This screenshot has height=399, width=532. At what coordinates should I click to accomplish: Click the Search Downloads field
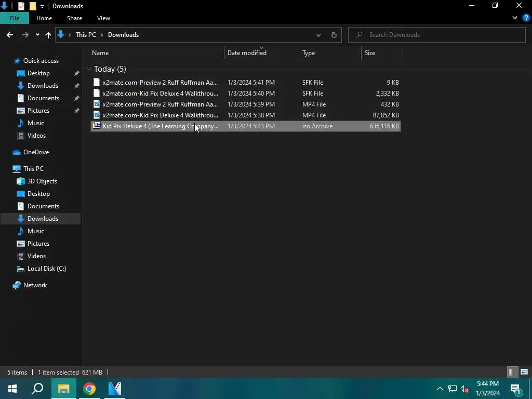point(436,35)
